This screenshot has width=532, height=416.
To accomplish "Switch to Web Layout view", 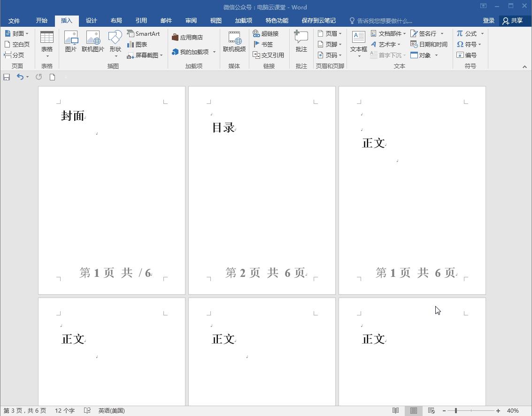I will click(431, 410).
